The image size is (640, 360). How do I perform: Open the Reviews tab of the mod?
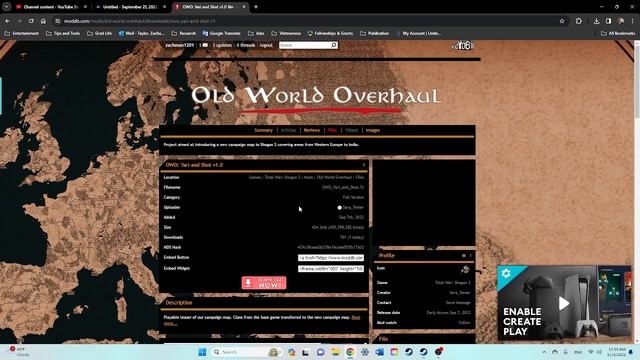pyautogui.click(x=311, y=130)
